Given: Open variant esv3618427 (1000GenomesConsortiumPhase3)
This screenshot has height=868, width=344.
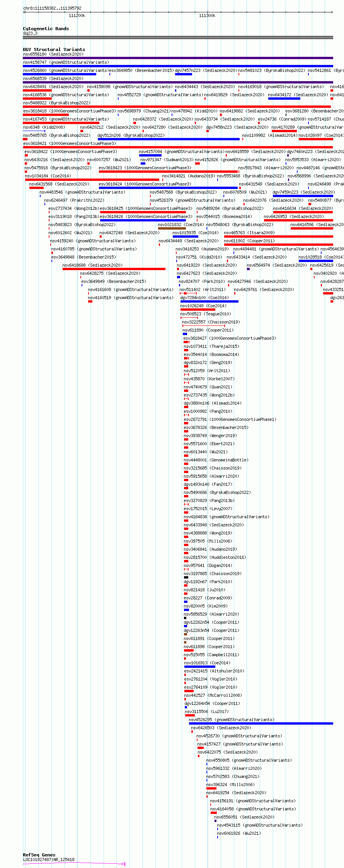Looking at the screenshot, I should [x=230, y=338].
